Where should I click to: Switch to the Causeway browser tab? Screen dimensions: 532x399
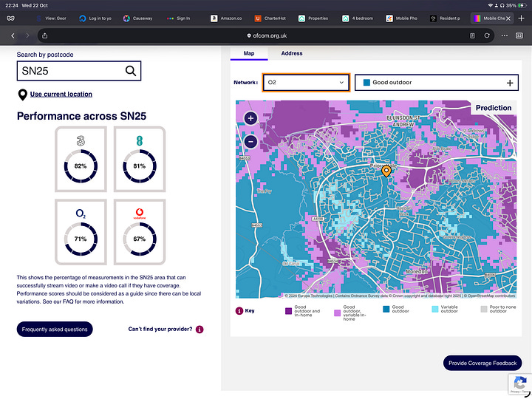138,18
